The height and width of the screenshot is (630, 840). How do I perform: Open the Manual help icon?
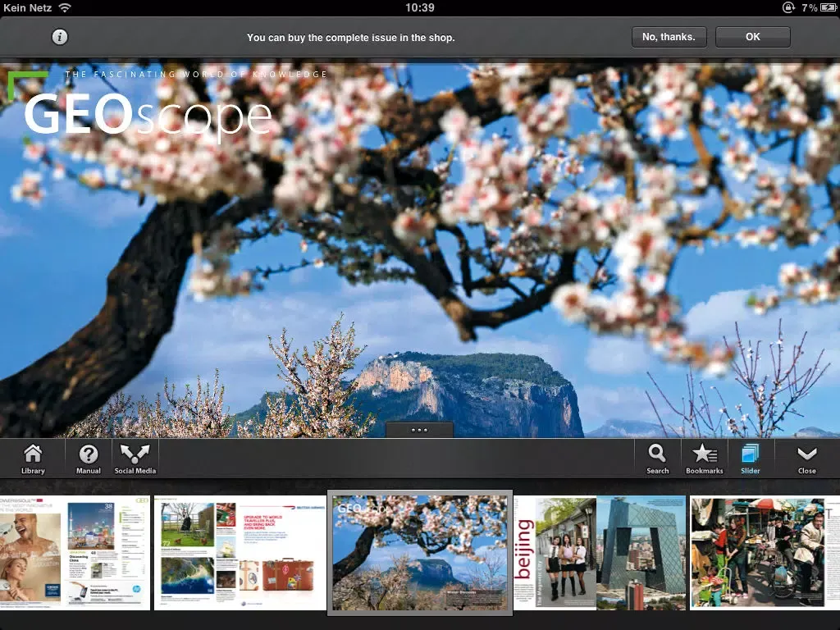point(89,459)
